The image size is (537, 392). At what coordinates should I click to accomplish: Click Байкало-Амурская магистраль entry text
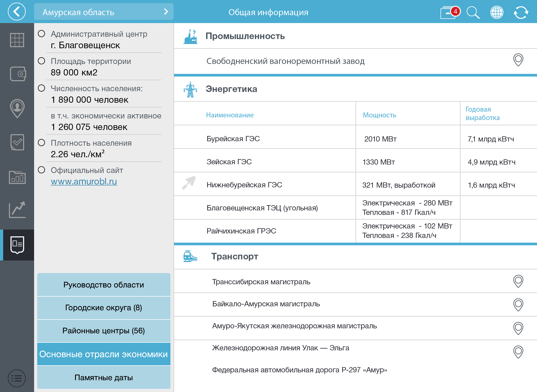click(266, 304)
